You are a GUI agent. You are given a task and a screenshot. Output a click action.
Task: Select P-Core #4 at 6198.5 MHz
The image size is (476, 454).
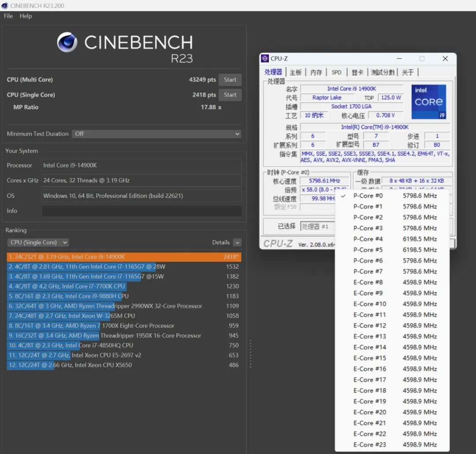392,239
